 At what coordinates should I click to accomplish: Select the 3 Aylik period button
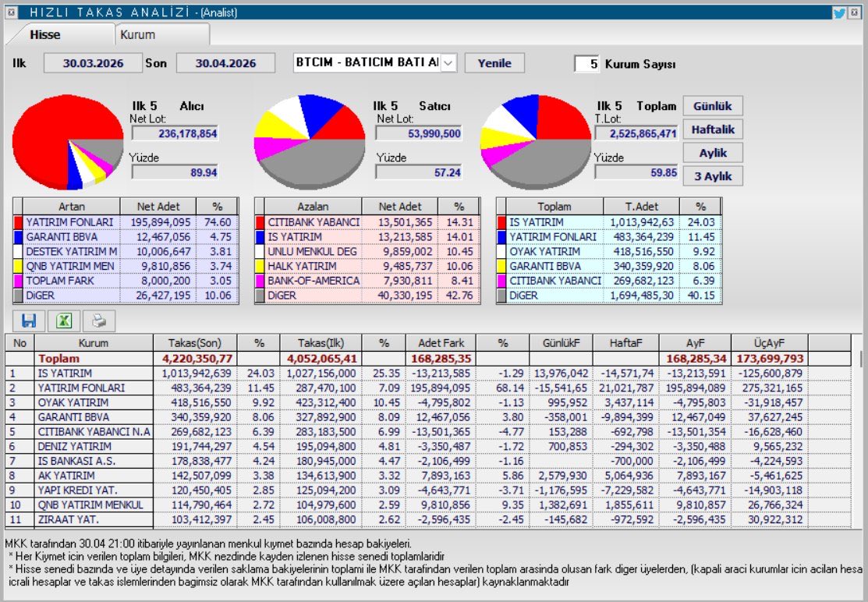pos(713,176)
